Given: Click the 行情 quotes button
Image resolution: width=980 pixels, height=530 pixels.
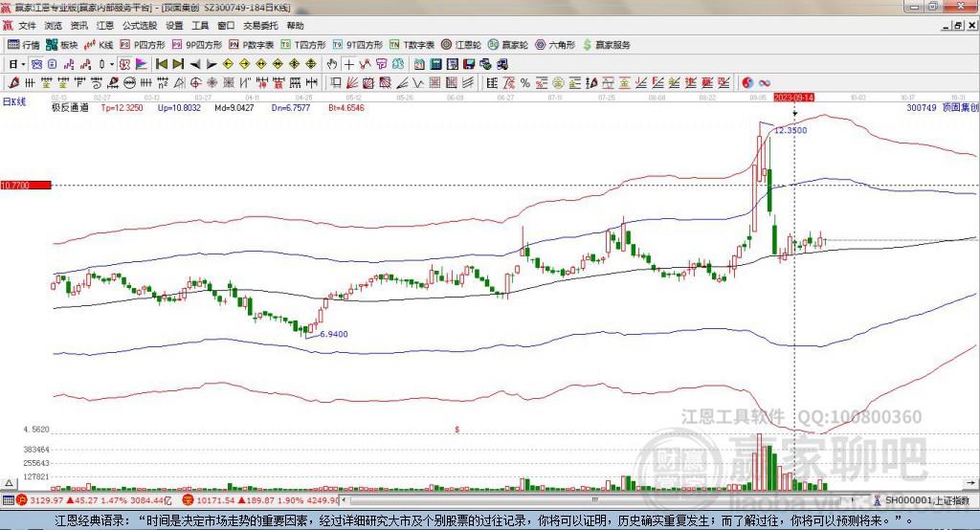Looking at the screenshot, I should [24, 45].
